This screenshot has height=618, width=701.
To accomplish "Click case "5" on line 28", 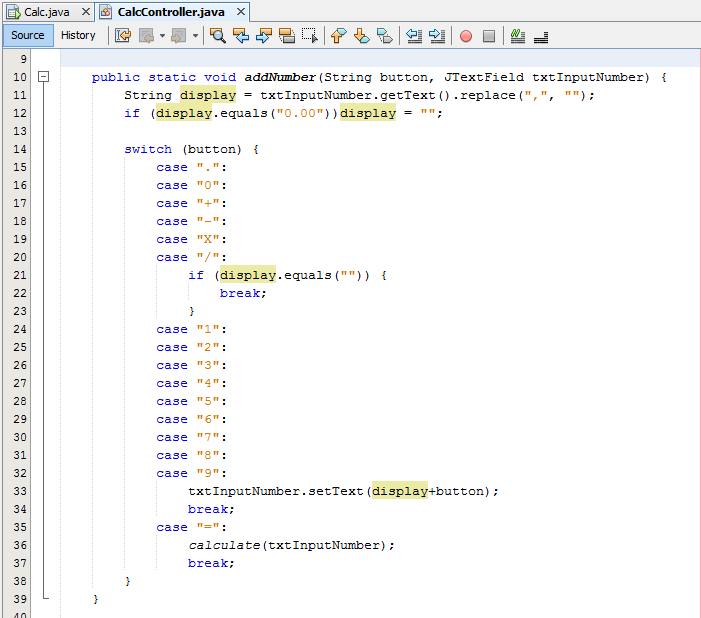I will [191, 402].
